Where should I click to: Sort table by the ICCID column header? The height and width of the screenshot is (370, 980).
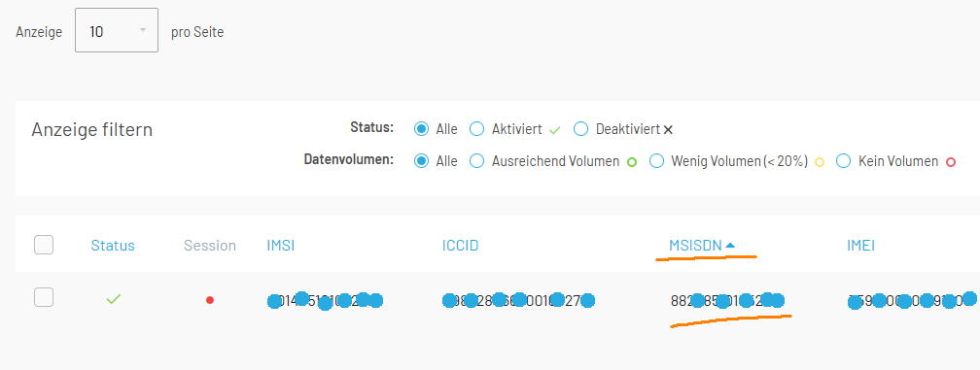[460, 246]
